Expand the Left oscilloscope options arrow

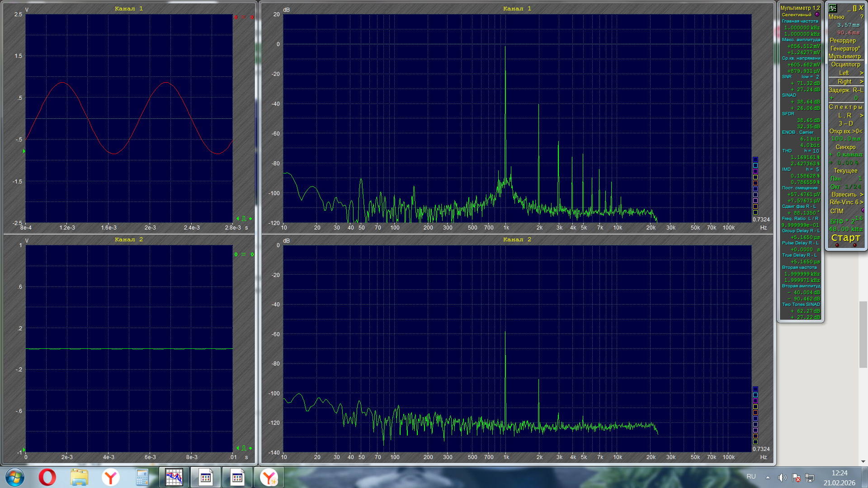coord(861,73)
